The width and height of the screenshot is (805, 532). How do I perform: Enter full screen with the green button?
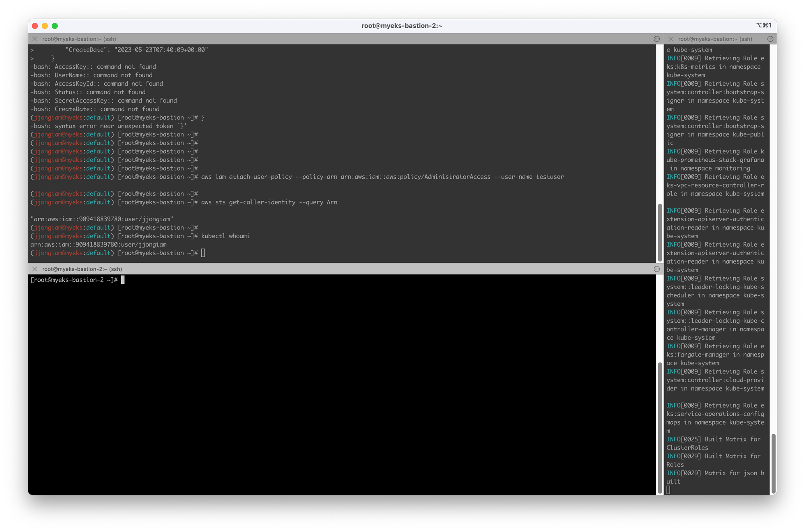click(55, 26)
